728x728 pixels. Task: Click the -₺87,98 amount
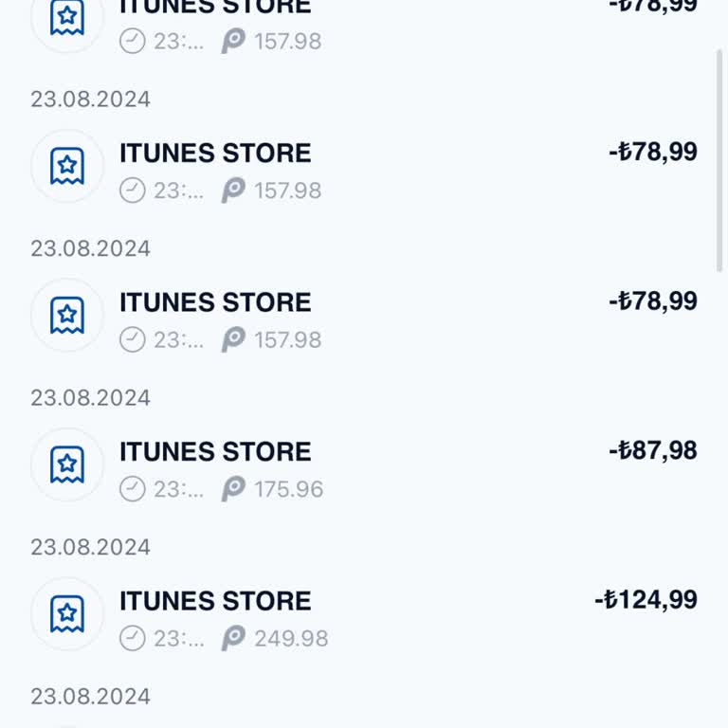click(x=653, y=450)
